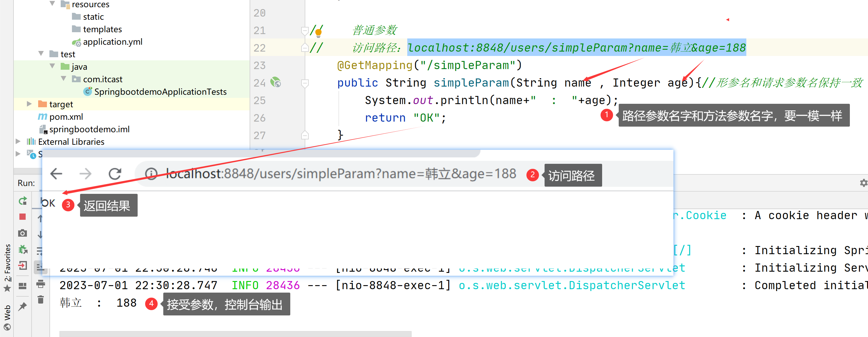Click line number 25 in gutter
This screenshot has height=337, width=868.
[x=259, y=100]
